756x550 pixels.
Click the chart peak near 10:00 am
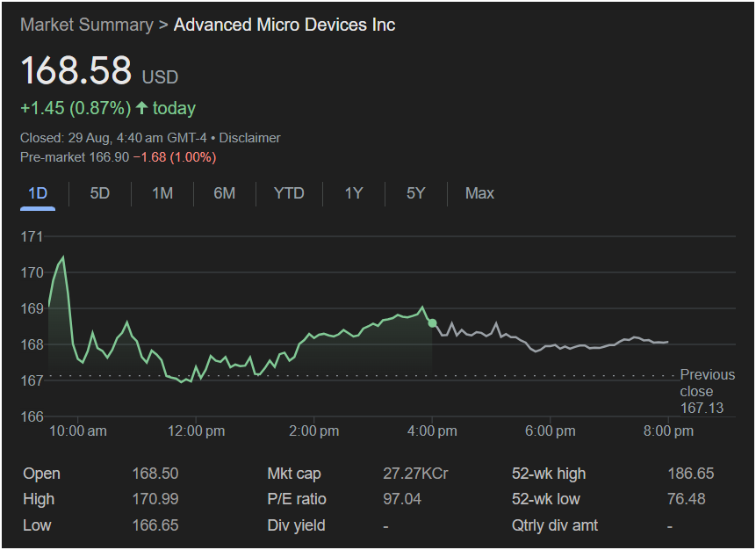[61, 257]
